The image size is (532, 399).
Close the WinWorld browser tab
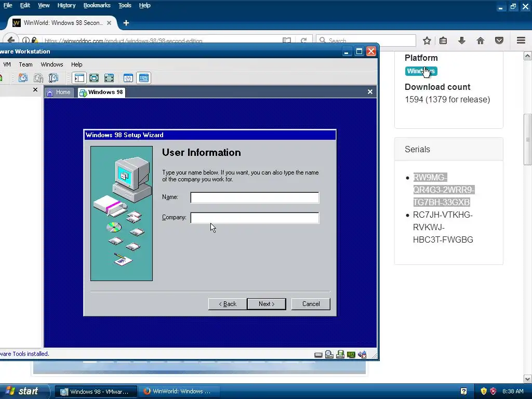coord(109,23)
